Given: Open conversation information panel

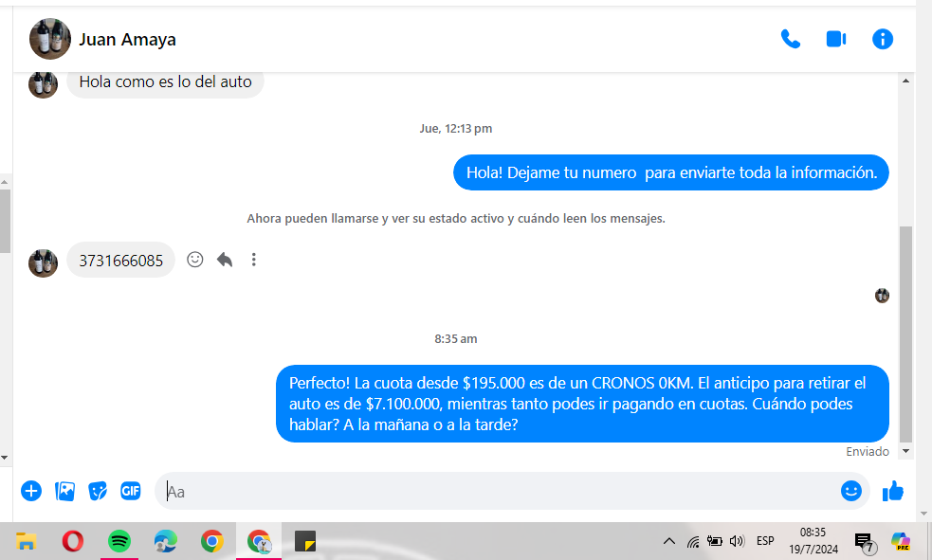Looking at the screenshot, I should (882, 39).
